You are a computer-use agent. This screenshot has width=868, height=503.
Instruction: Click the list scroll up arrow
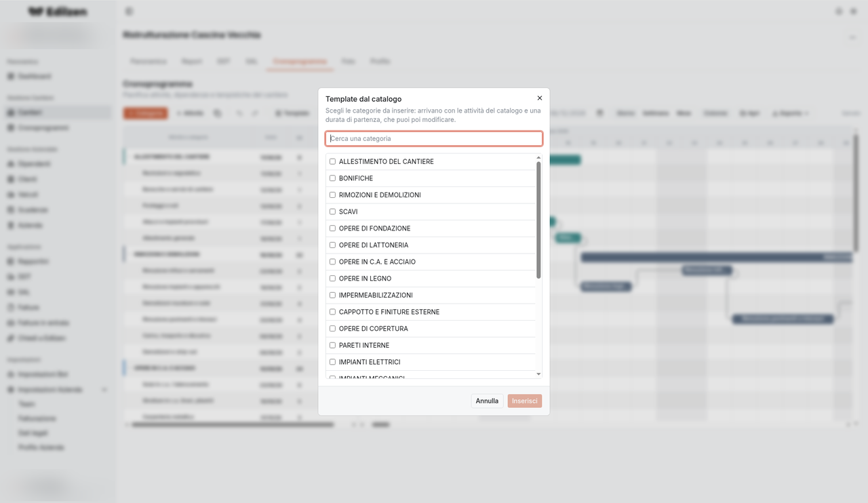click(x=538, y=157)
